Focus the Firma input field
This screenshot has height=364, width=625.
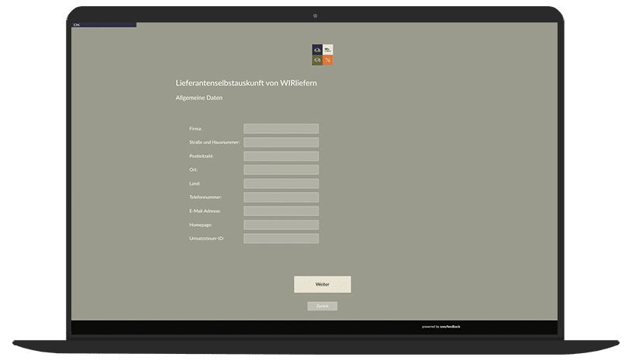tap(281, 129)
